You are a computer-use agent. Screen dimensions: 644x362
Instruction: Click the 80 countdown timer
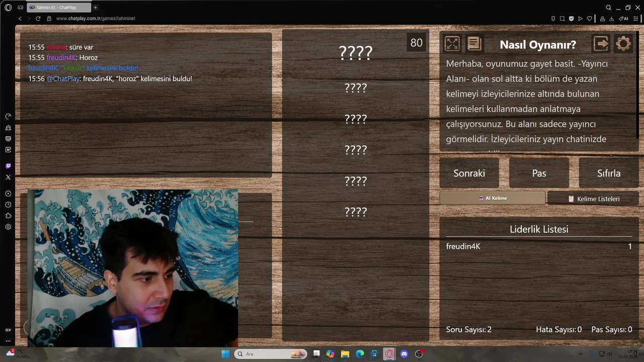pos(417,43)
